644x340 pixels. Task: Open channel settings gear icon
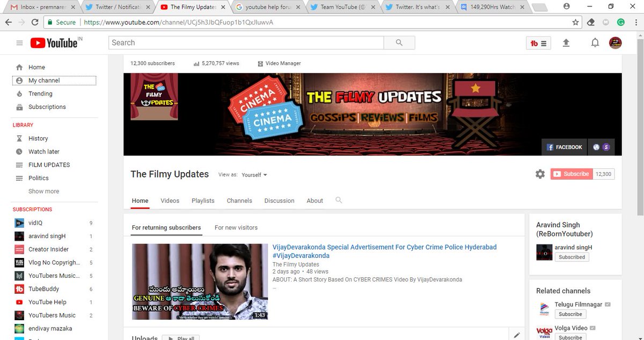(540, 174)
